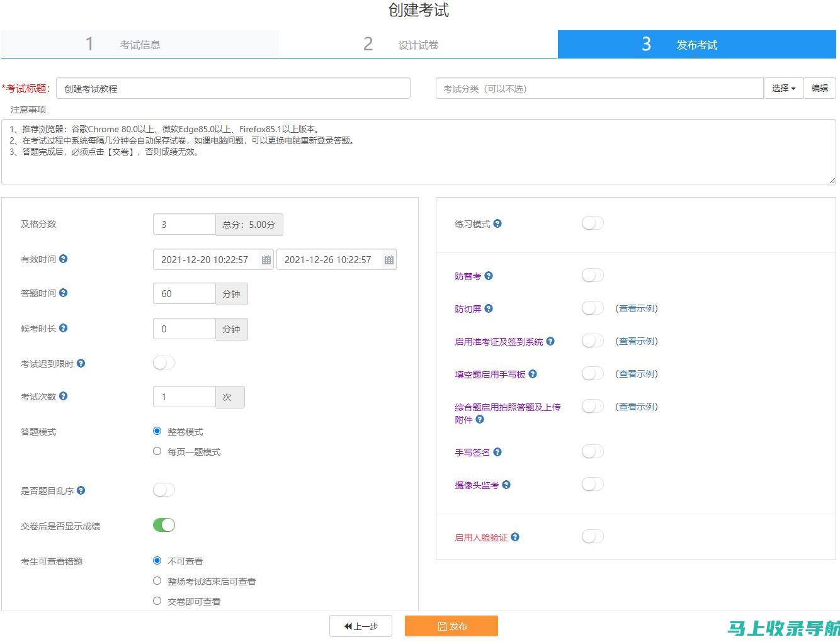Enable 手写签名 switch
The width and height of the screenshot is (840, 642).
593,451
